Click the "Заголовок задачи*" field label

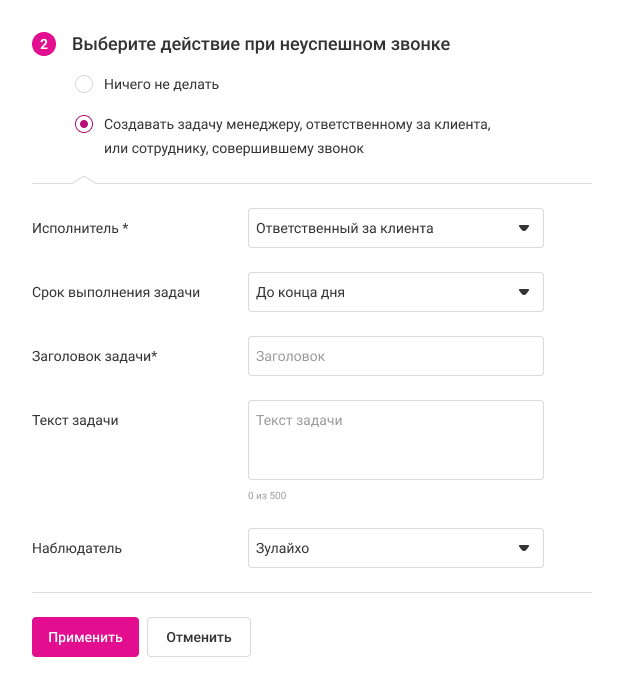pyautogui.click(x=96, y=356)
